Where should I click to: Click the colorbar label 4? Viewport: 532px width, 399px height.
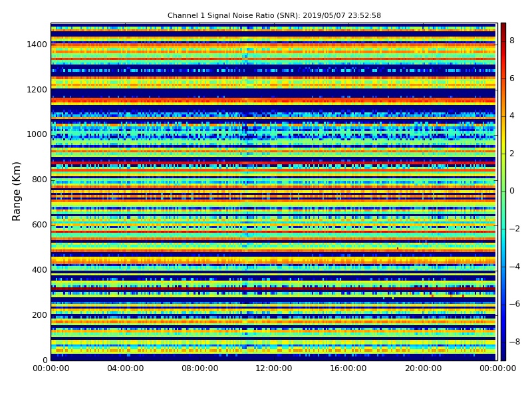pos(512,116)
